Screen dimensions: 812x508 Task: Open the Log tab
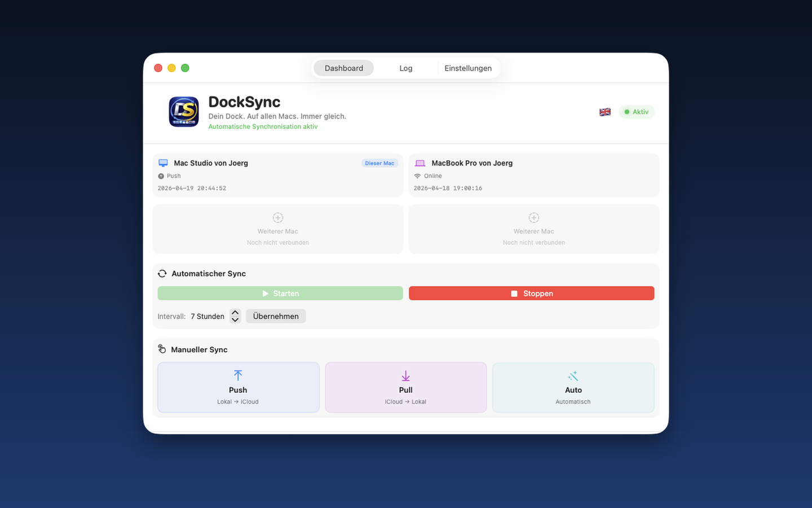pos(406,68)
